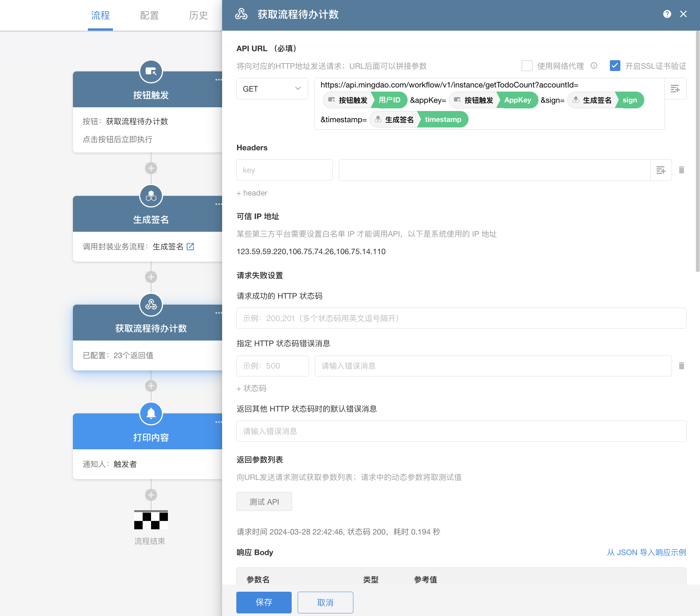
Task: Select the 按钮触发 node title
Action: point(151,95)
